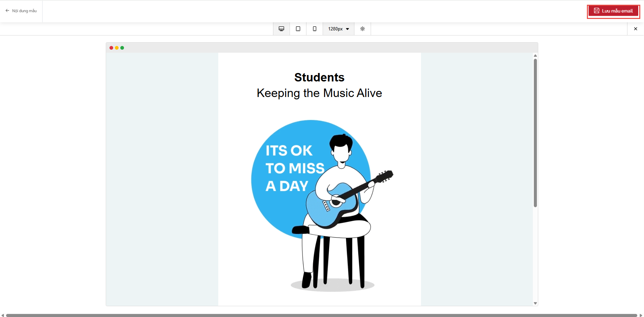Click the red dot in preview window
The width and height of the screenshot is (644, 317).
point(111,48)
